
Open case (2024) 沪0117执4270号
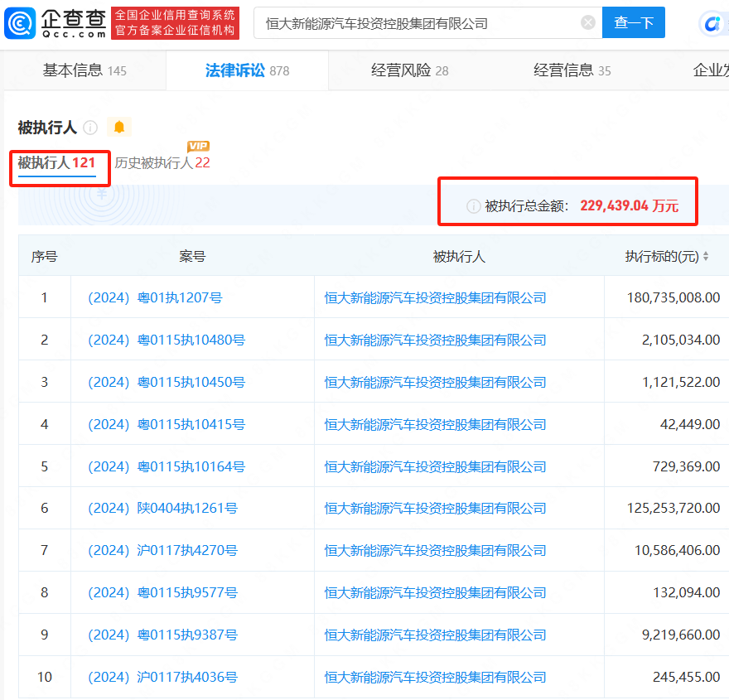click(x=162, y=550)
